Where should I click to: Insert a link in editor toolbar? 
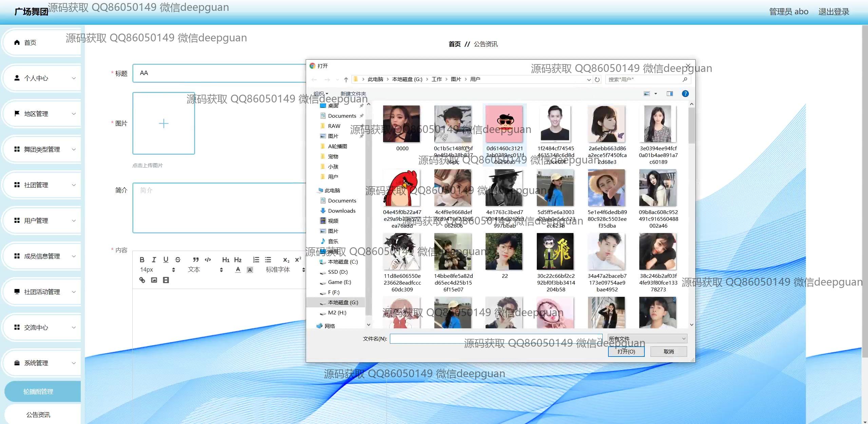(142, 280)
